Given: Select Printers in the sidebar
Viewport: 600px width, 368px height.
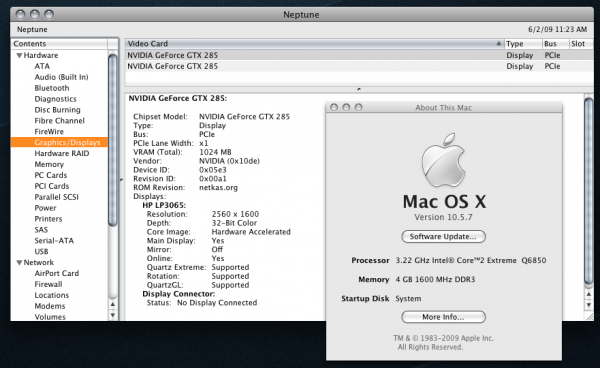Looking at the screenshot, I should pos(48,219).
